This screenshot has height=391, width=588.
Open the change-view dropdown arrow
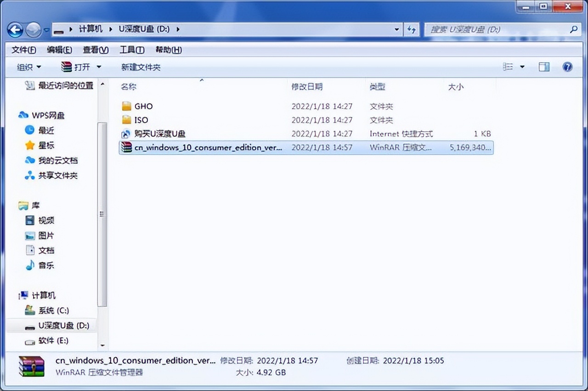[521, 67]
